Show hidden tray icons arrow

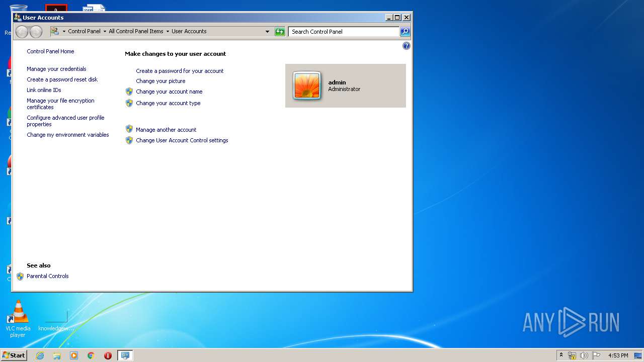[561, 355]
